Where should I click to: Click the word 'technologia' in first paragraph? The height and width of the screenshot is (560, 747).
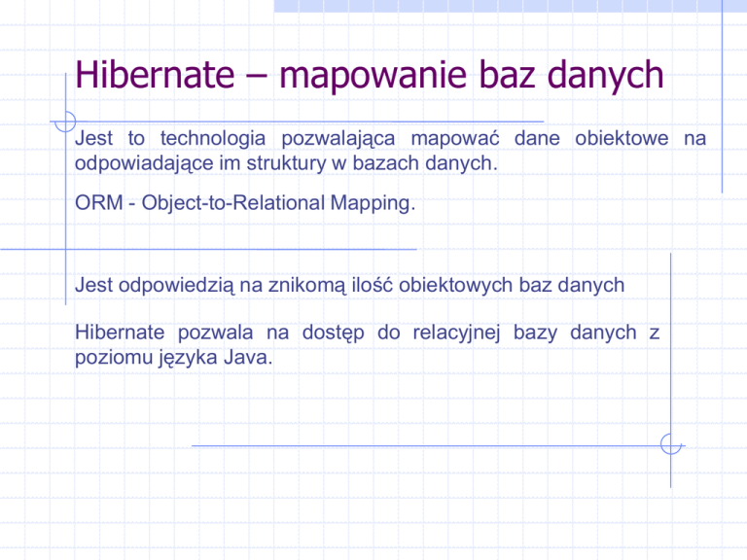coord(213,139)
